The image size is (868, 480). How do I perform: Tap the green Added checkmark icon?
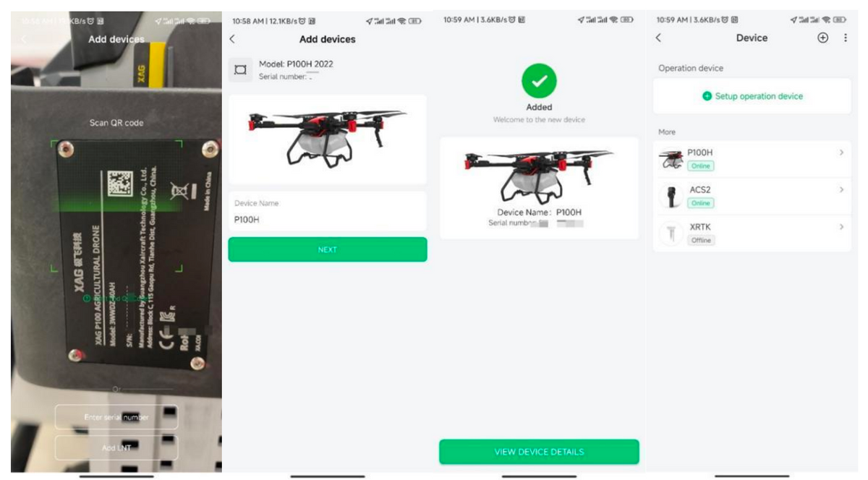539,82
